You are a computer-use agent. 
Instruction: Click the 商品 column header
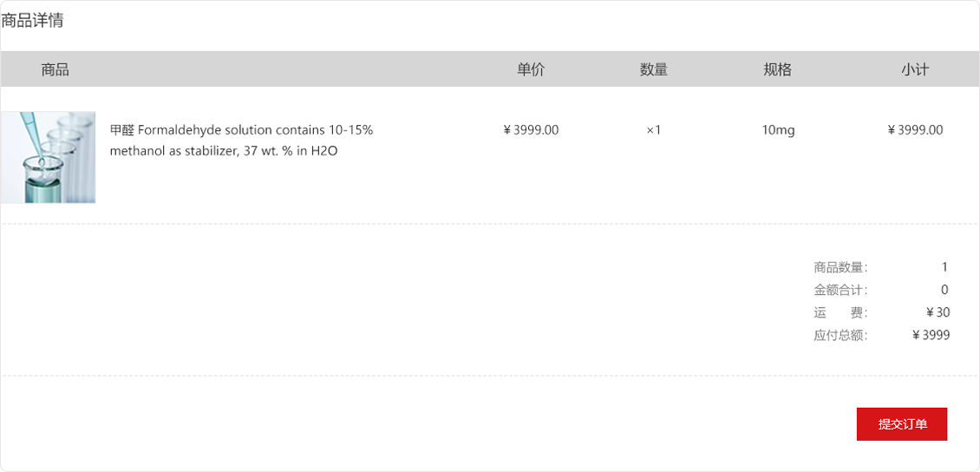55,69
